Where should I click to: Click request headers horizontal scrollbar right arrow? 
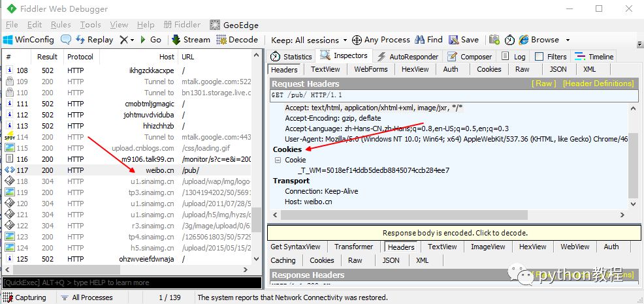pos(622,215)
